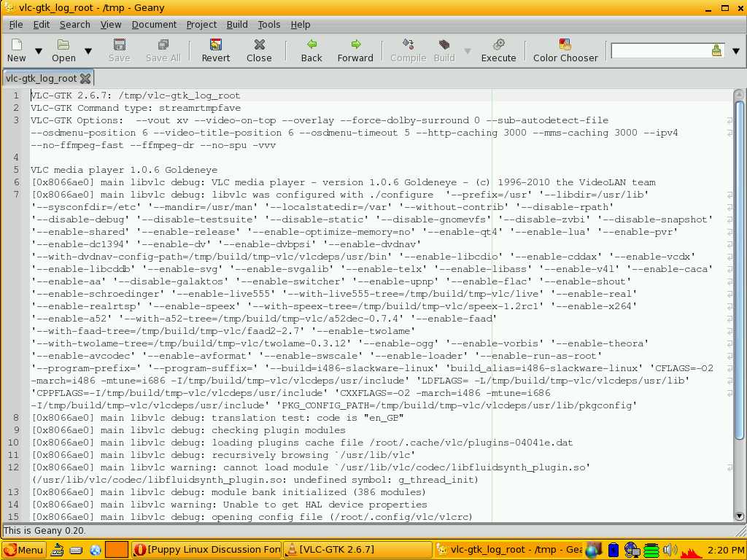
Task: Click the text 'translation test: code is "en_GB"'
Action: pyautogui.click(x=308, y=418)
